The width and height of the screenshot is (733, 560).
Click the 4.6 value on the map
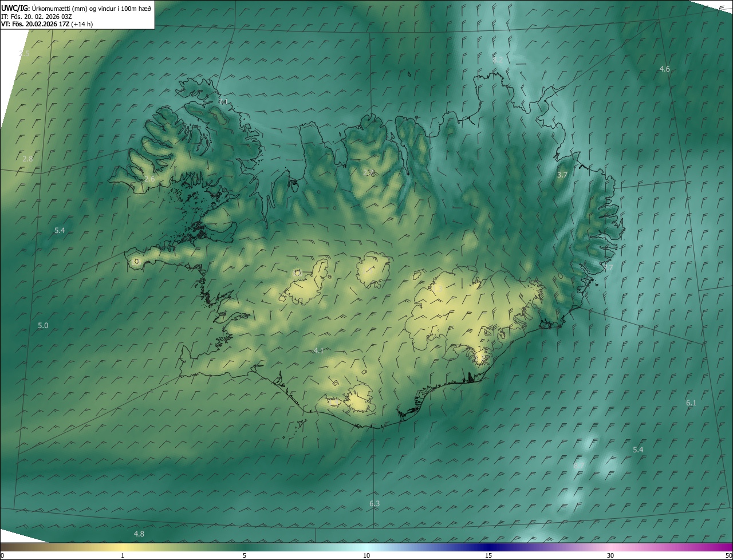pos(664,69)
